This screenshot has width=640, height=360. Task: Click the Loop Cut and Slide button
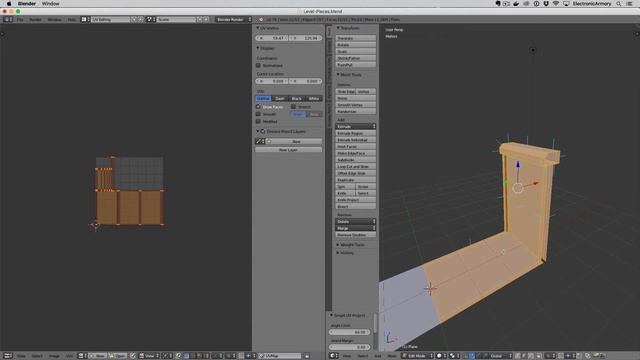pos(356,167)
